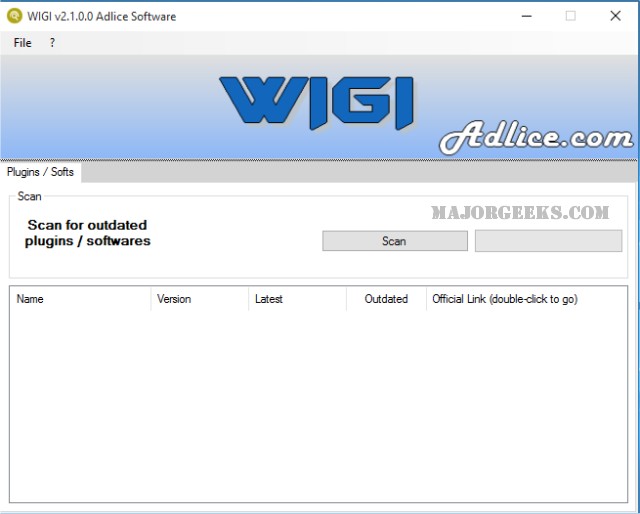Close the WIGI window

point(615,16)
